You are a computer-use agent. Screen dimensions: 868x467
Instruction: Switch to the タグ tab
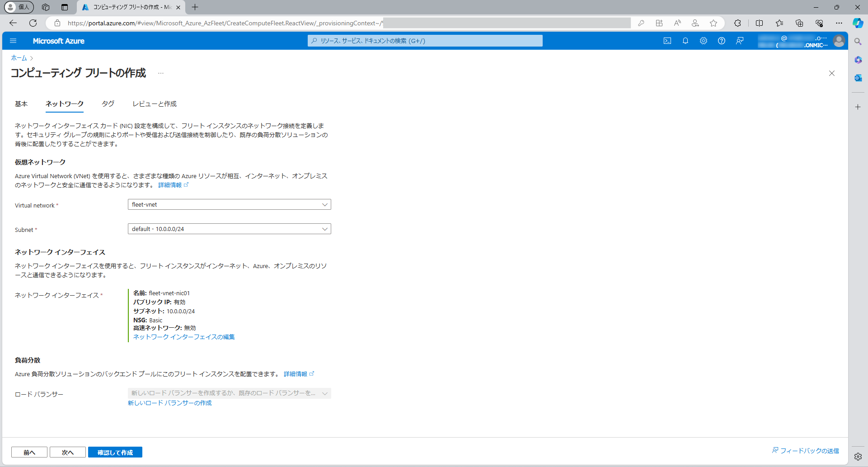tap(108, 104)
